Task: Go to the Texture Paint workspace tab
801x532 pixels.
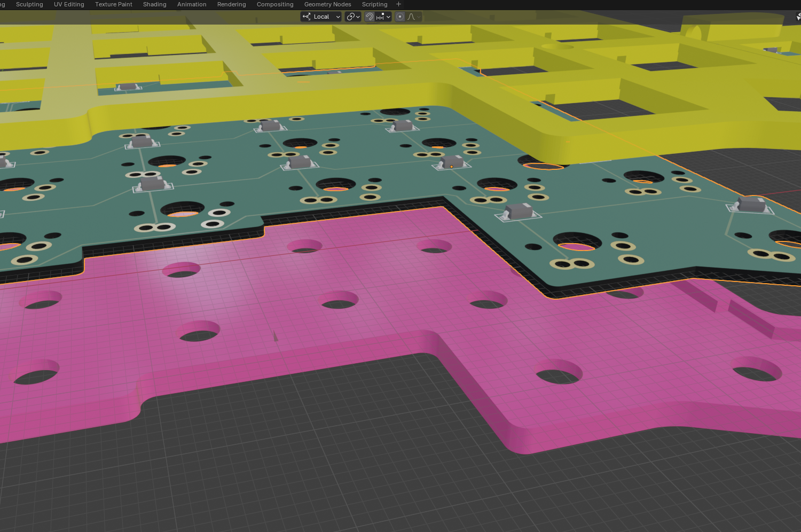Action: pos(113,4)
